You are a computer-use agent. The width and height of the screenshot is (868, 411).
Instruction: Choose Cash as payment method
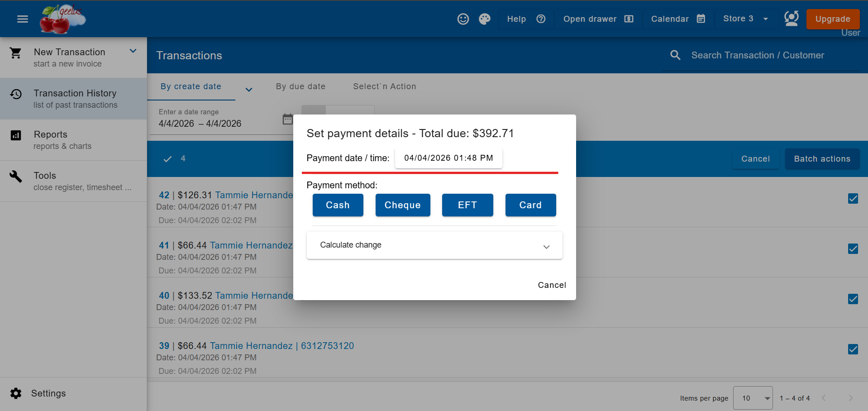[338, 205]
